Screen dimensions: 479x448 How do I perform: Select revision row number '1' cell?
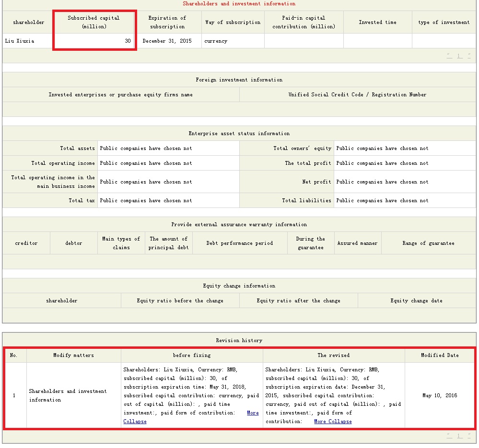[x=14, y=395]
